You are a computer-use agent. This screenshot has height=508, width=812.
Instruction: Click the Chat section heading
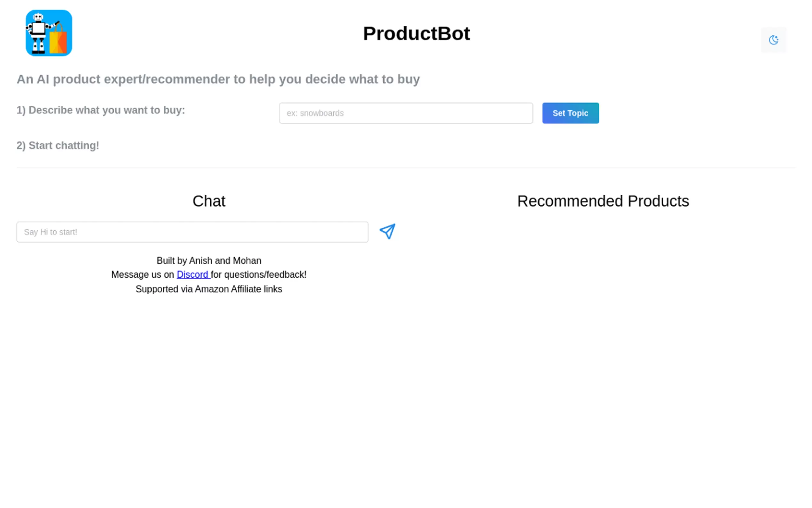click(x=209, y=201)
